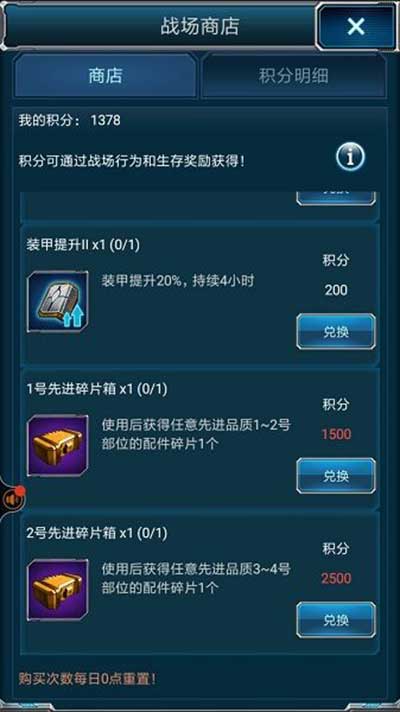Select the 2号先进碎片箱 x1 (0/1) title
The image size is (400, 712).
pyautogui.click(x=97, y=533)
